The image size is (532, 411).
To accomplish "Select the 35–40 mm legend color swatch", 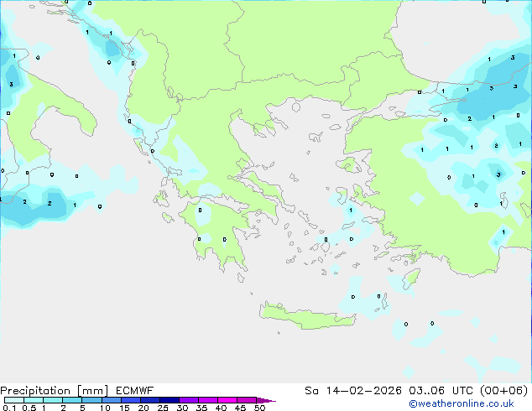I will pos(207,400).
